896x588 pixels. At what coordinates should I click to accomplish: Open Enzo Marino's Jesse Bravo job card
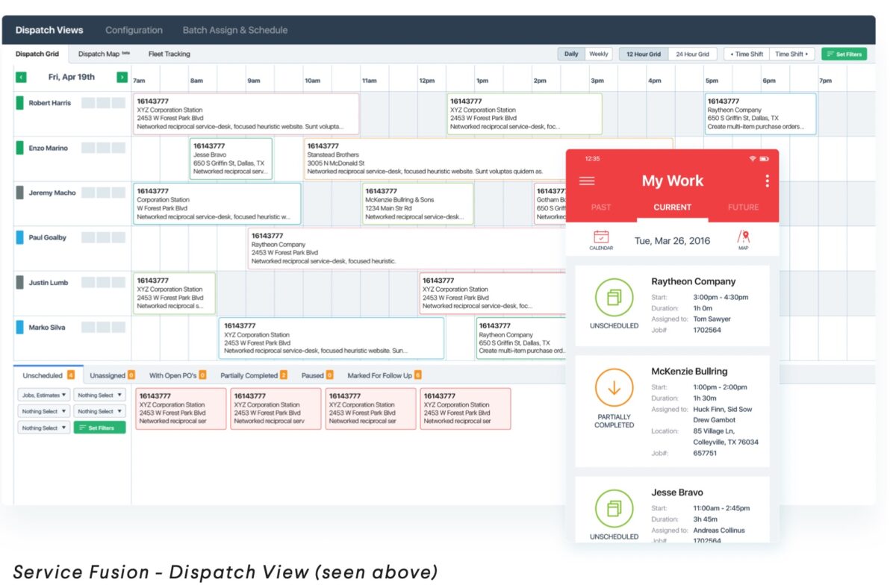click(x=231, y=158)
